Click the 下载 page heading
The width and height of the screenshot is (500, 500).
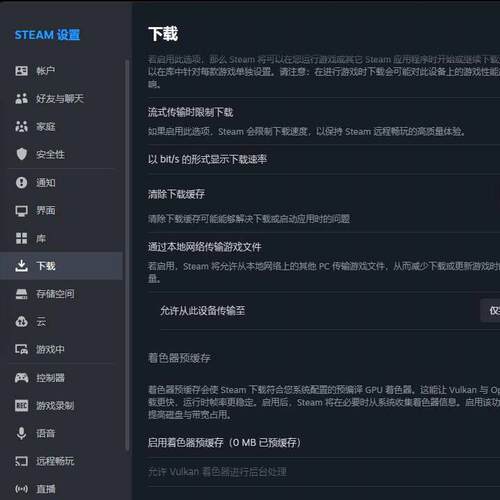(163, 34)
